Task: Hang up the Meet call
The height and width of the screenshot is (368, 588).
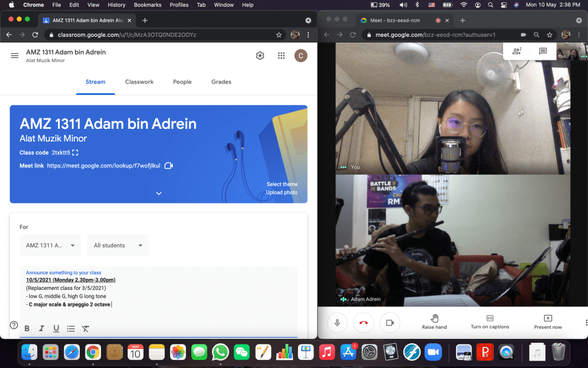Action: [363, 323]
